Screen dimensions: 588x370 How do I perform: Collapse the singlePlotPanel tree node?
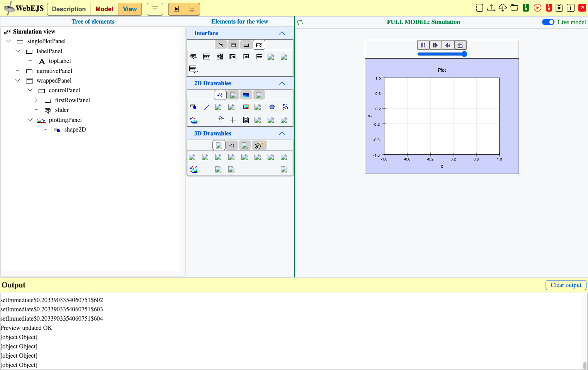point(8,41)
